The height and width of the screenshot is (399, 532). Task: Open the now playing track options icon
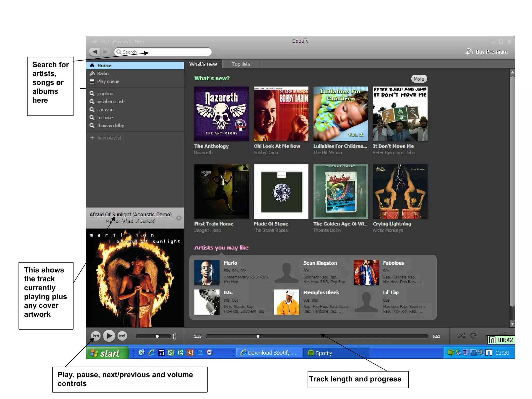click(x=179, y=218)
